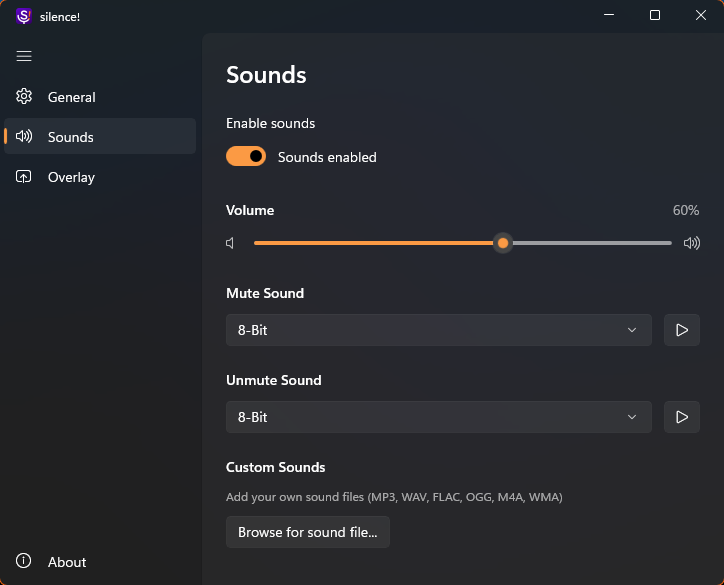The image size is (724, 585).
Task: Set the volume slider track to maximum
Action: pyautogui.click(x=670, y=243)
